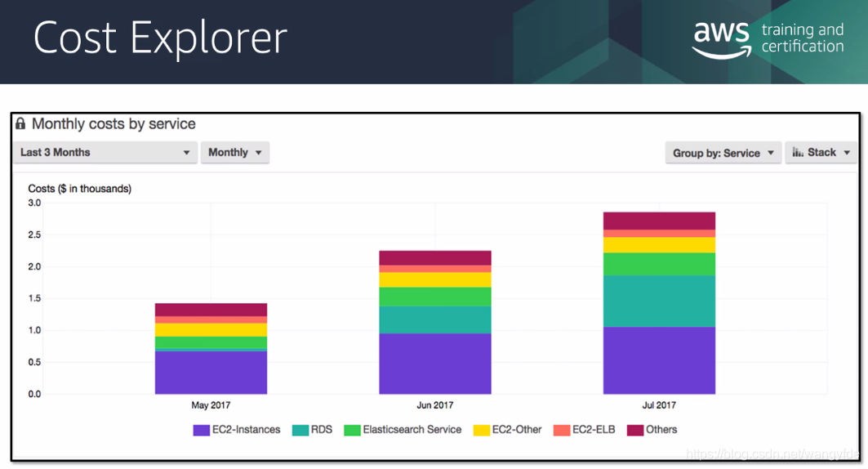
Task: Click the teal RDS legend swatch
Action: 300,431
